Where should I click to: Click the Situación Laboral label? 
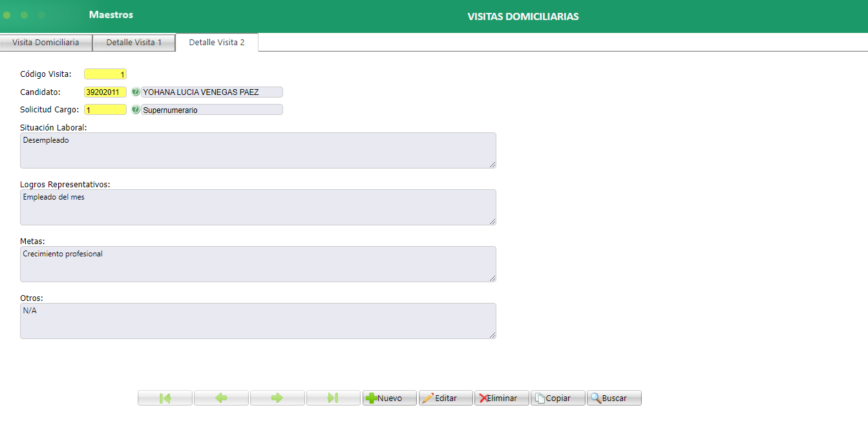point(54,127)
